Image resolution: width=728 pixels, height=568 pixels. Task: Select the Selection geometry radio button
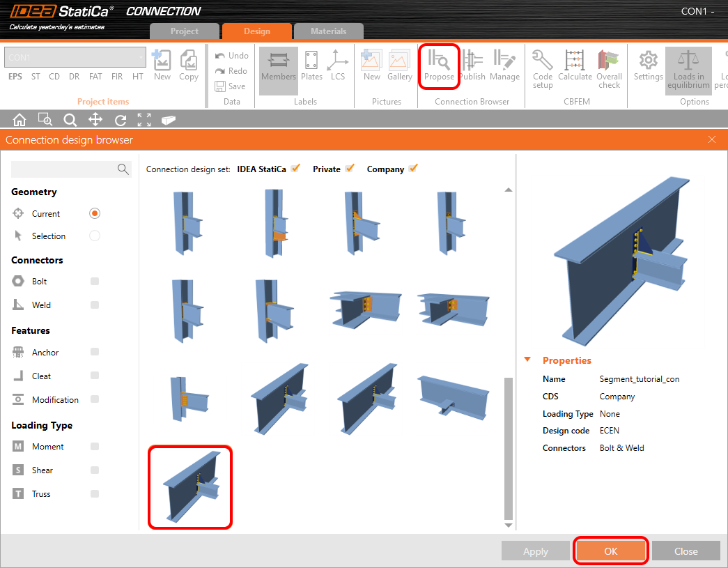tap(95, 236)
